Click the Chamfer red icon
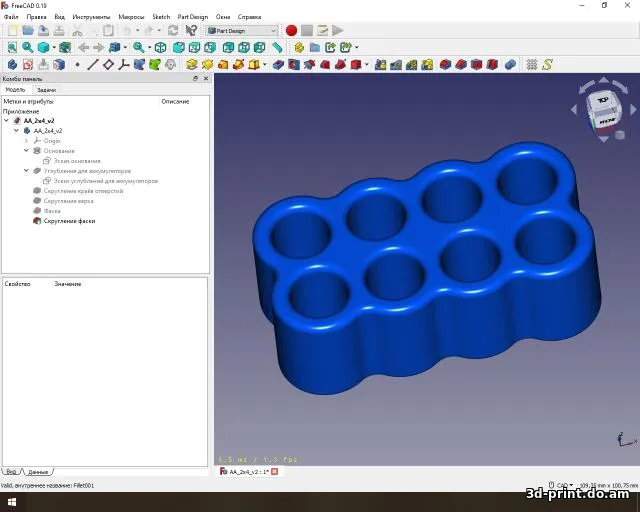Screen dimensions: 640x512 click(461, 65)
